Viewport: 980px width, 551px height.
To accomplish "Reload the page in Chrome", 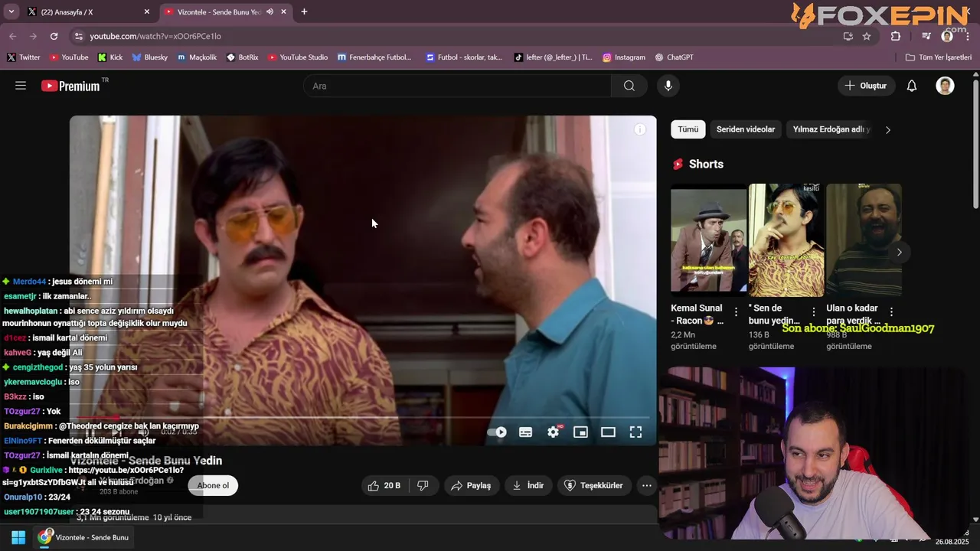I will pos(54,36).
